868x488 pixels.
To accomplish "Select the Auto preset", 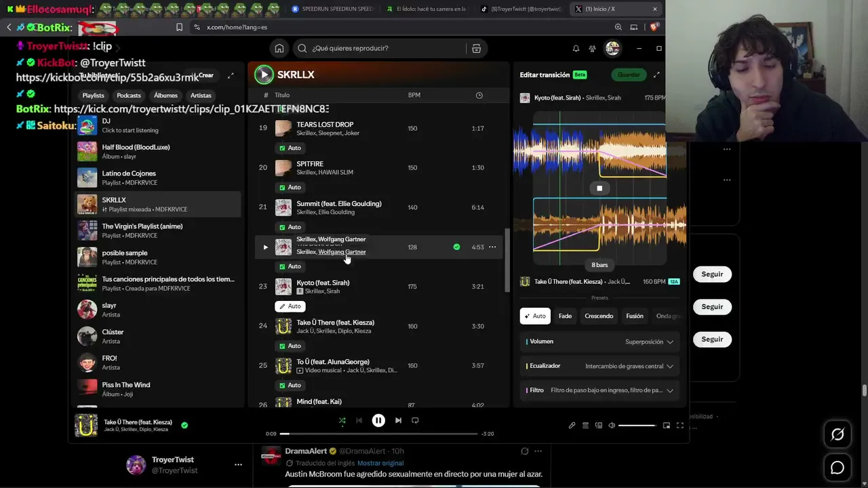I will [535, 316].
